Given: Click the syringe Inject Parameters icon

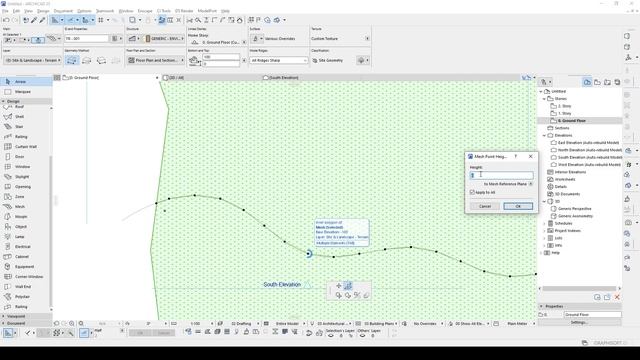Looking at the screenshot, I should coord(42,20).
